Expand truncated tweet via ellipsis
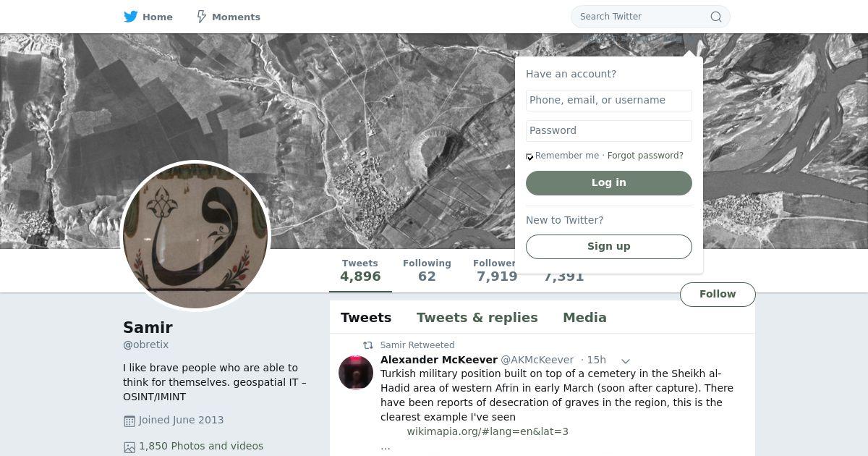 (386, 447)
